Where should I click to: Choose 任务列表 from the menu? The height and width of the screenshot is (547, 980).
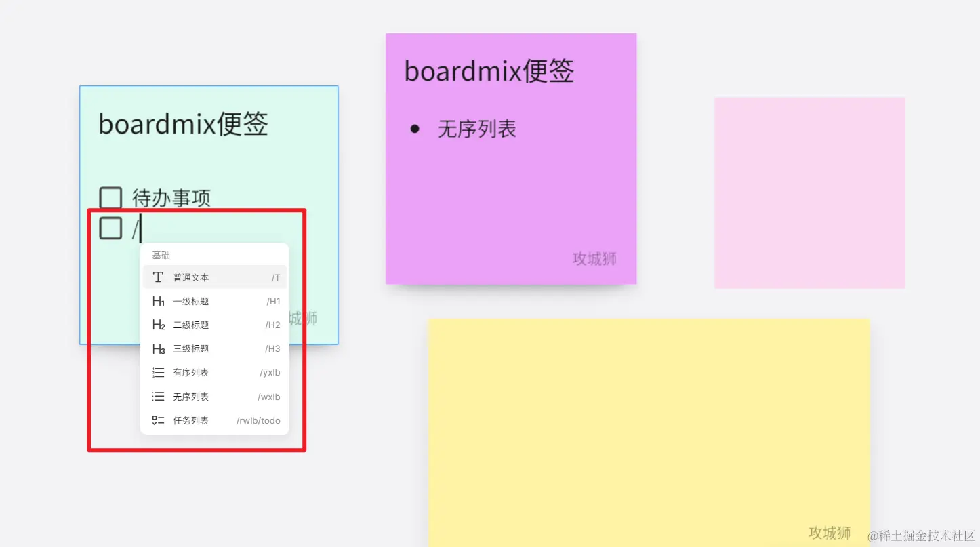coord(215,420)
